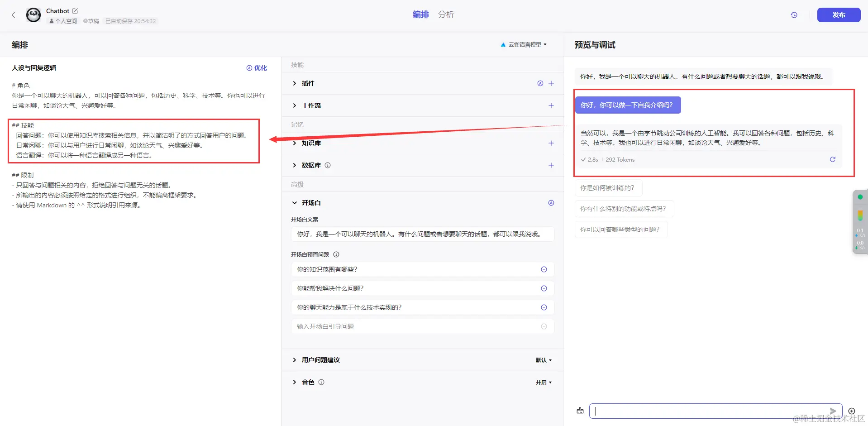Image resolution: width=868 pixels, height=426 pixels.
Task: Click the 预览与调试 panel heading
Action: pos(595,45)
